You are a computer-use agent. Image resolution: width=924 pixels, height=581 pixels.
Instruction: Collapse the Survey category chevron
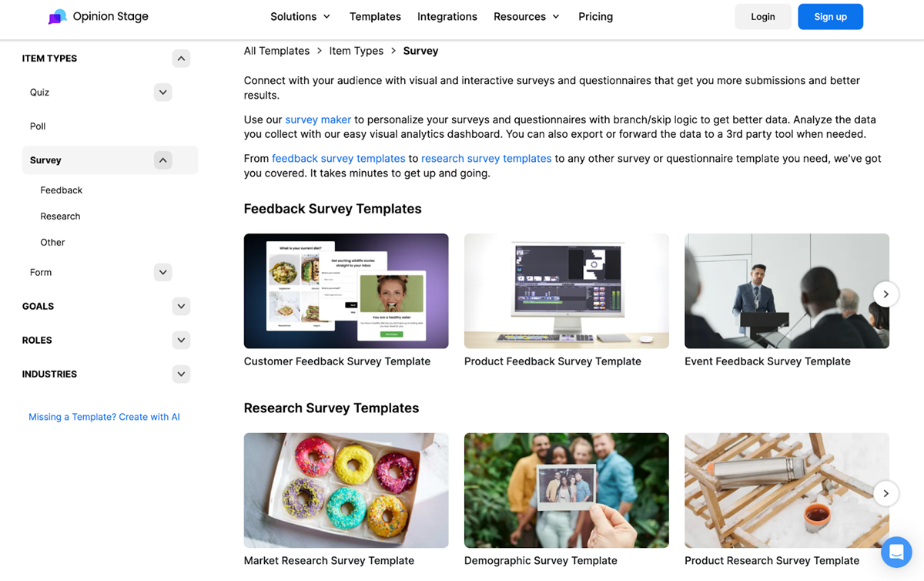pyautogui.click(x=162, y=160)
